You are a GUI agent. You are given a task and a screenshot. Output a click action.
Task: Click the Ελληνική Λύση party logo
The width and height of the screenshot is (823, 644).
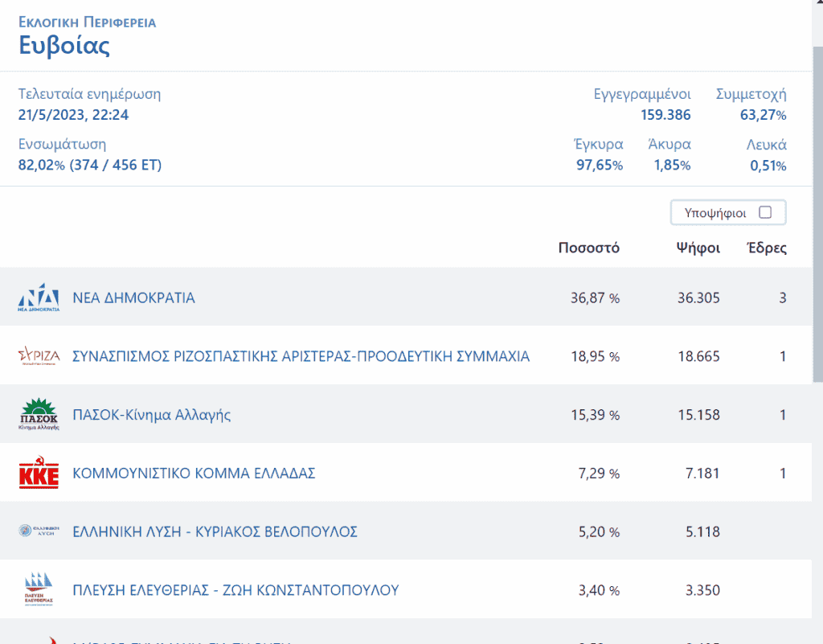tap(39, 531)
